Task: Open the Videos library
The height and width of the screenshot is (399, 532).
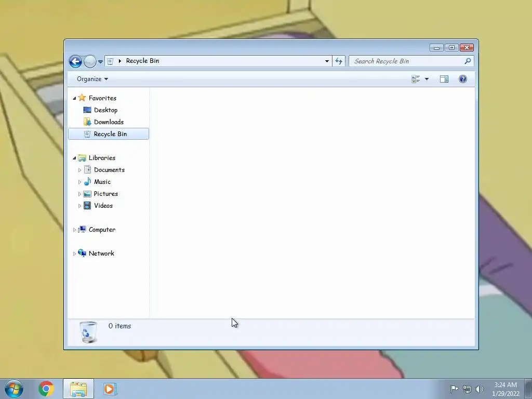Action: pos(103,206)
